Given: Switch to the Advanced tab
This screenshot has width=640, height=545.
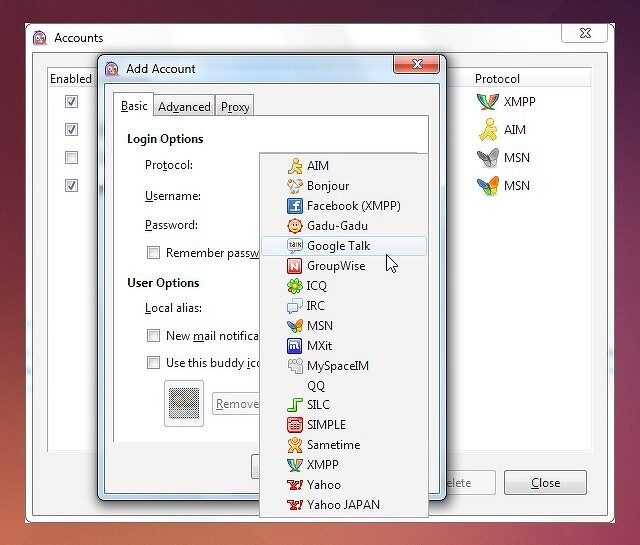Looking at the screenshot, I should pos(184,107).
